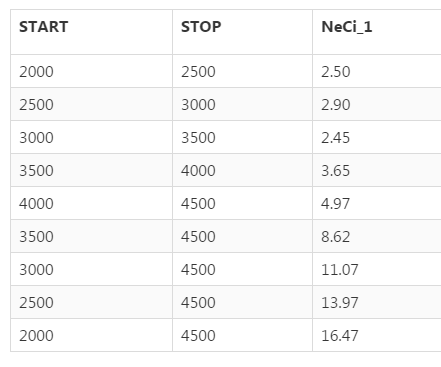Click STOP cell of the 2.45 row
Screen dimensions: 441x367
242,137
